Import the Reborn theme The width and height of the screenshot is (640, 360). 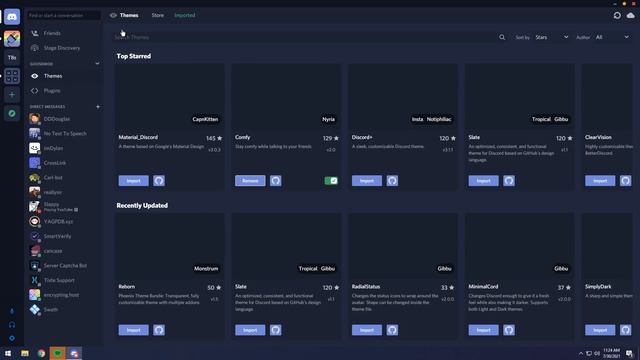tap(133, 330)
